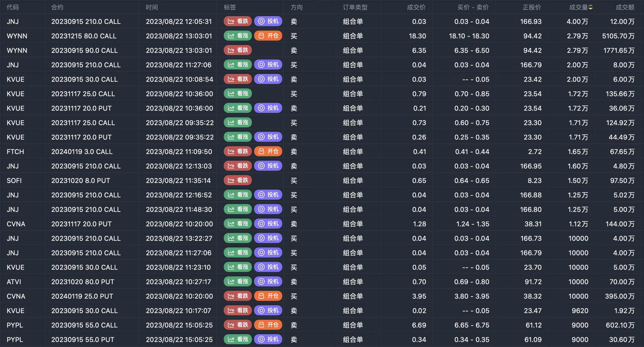The height and width of the screenshot is (347, 644).
Task: Click the 时间 column header
Action: point(152,8)
